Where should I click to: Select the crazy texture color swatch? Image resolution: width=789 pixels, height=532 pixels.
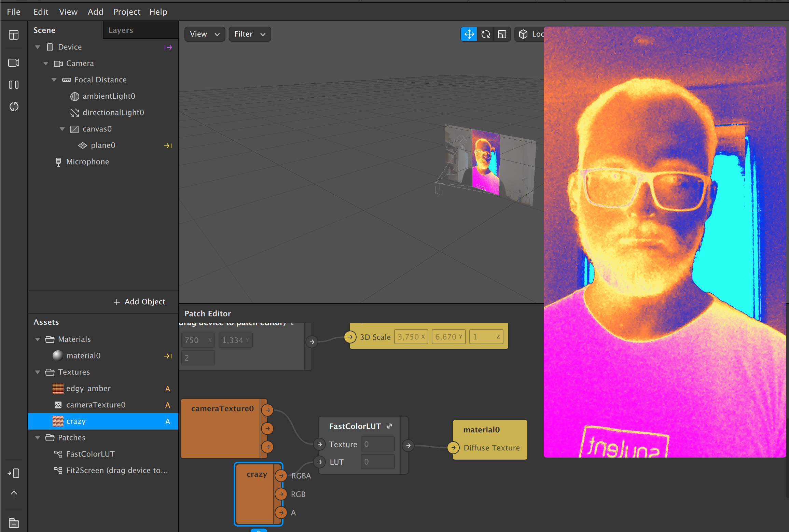coord(58,422)
